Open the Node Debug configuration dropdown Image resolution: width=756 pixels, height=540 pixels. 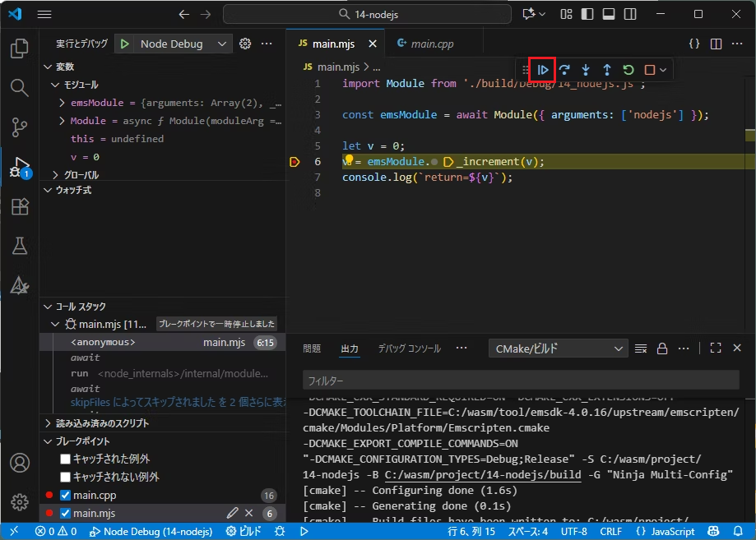(174, 44)
